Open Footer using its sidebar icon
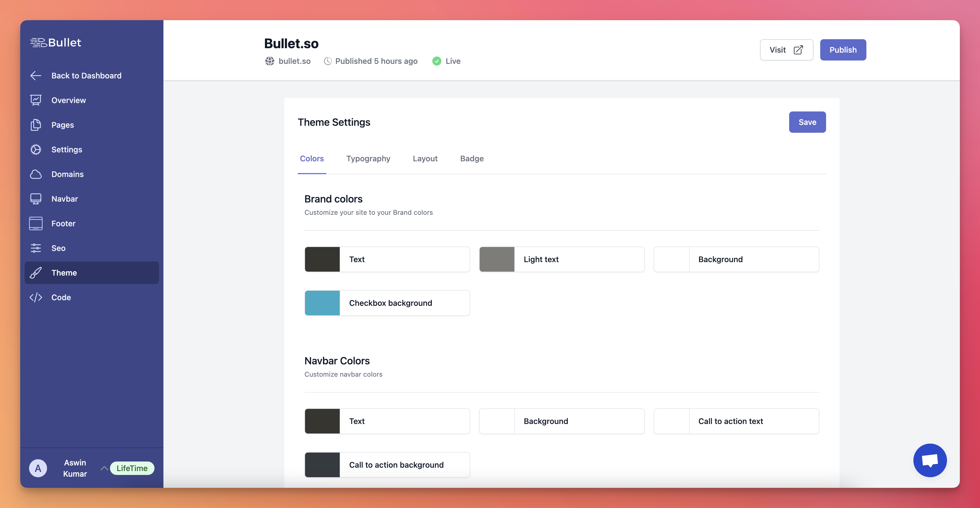Screen dimensions: 980x508 coord(36,223)
